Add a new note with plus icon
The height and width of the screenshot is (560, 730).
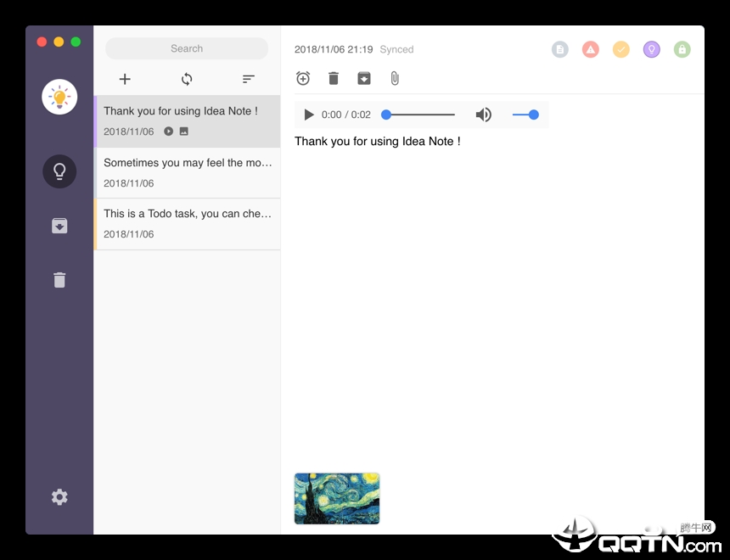click(125, 79)
